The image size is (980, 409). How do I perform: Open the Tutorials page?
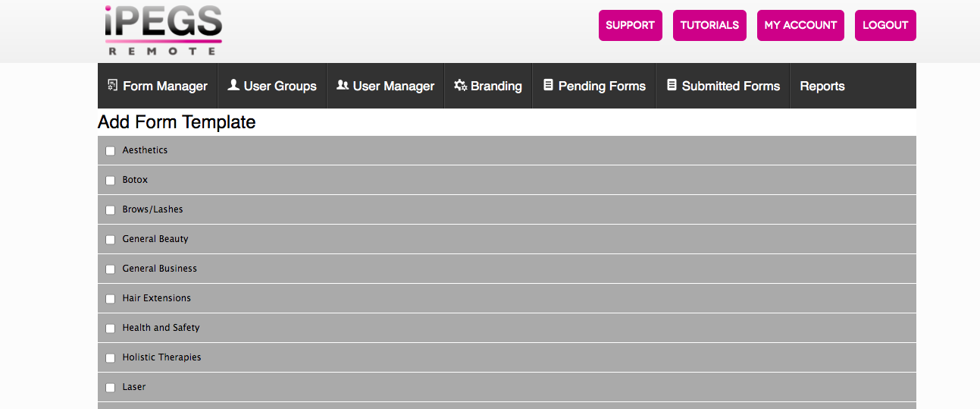(x=709, y=25)
